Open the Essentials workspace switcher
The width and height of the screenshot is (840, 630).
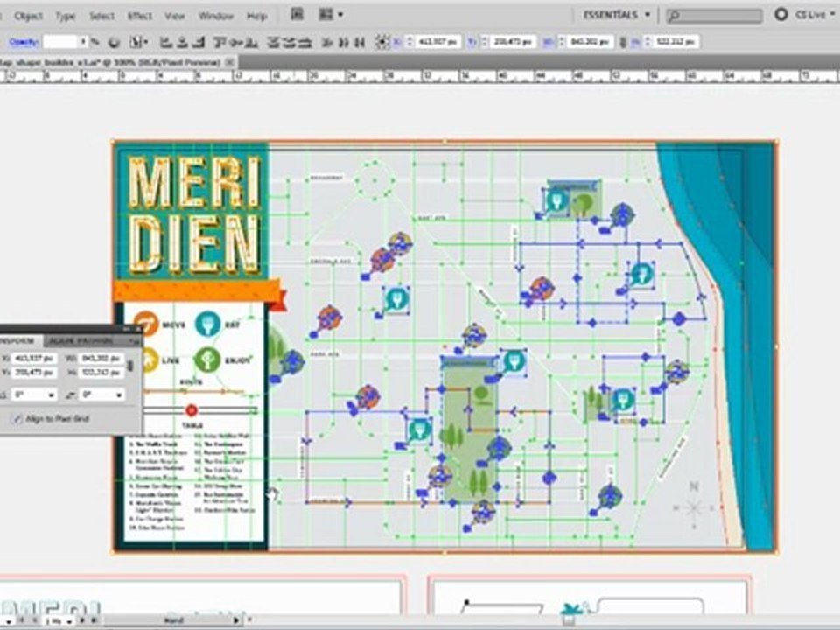(x=617, y=15)
